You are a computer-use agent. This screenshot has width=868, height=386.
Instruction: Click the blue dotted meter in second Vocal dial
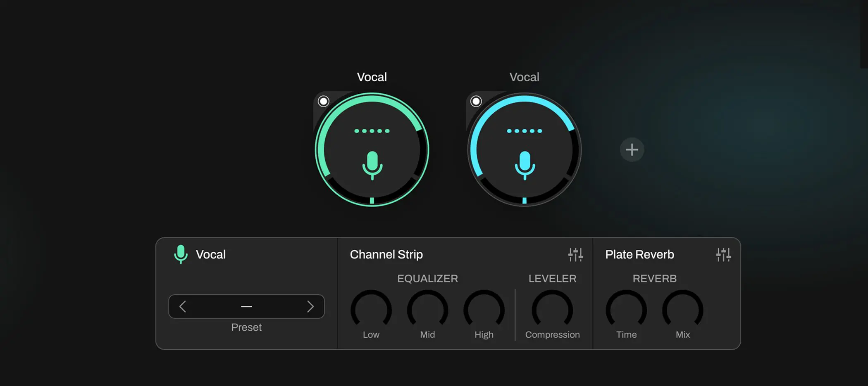(525, 131)
